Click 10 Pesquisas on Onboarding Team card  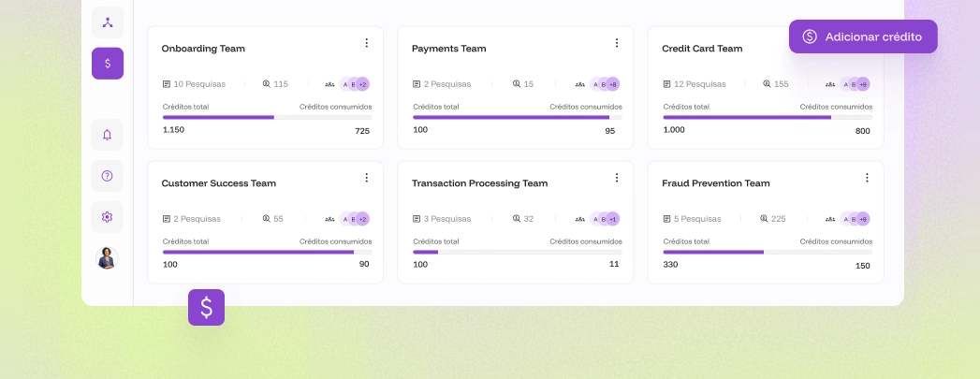[194, 84]
